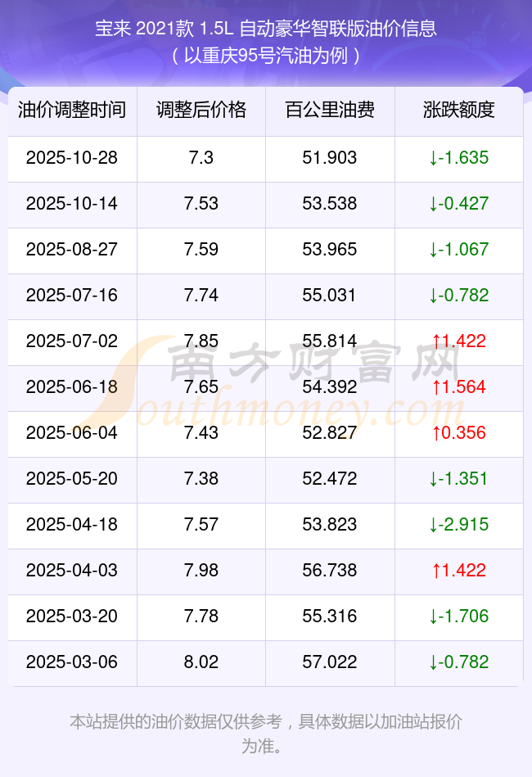Click the price 7.65
Screen dimensions: 532x777
[201, 387]
